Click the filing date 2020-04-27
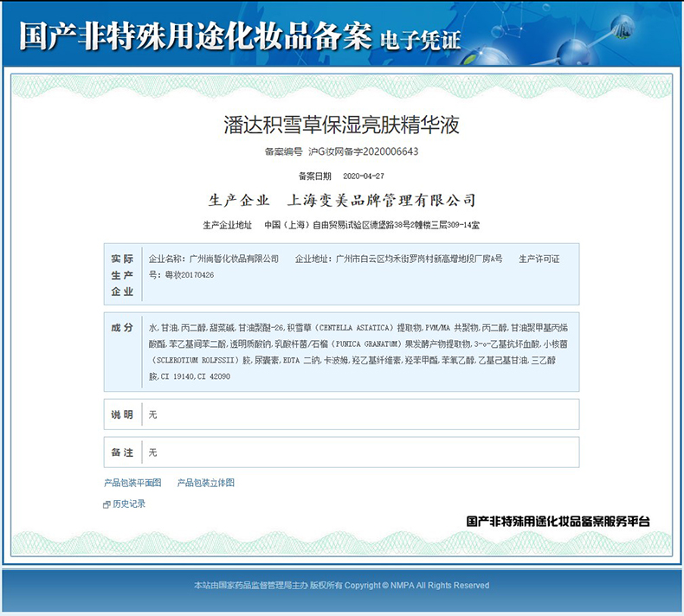The width and height of the screenshot is (684, 616). pyautogui.click(x=364, y=176)
